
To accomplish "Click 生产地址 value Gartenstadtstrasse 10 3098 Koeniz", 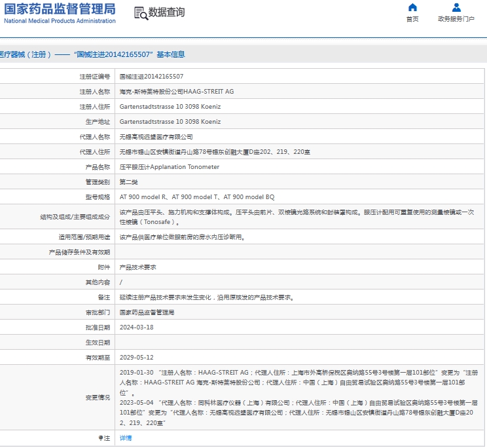I will [170, 121].
